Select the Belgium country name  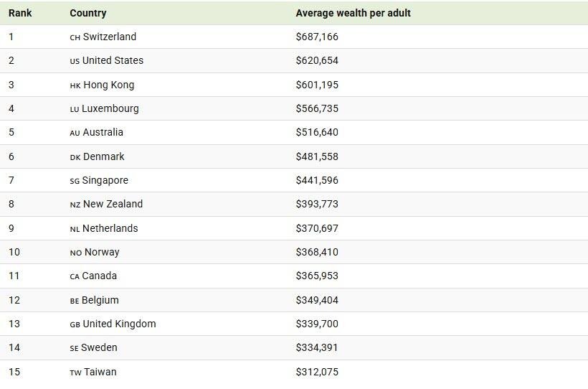tap(100, 300)
